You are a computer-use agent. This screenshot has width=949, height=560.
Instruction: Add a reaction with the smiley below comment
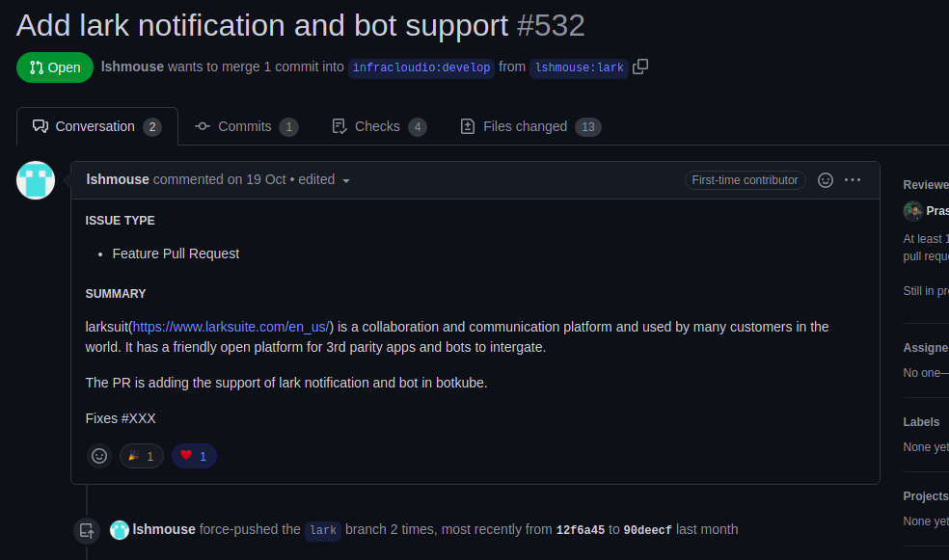click(99, 456)
